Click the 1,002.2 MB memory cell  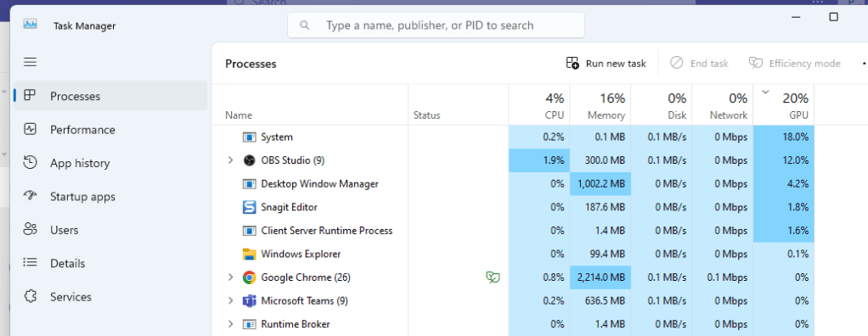(600, 184)
